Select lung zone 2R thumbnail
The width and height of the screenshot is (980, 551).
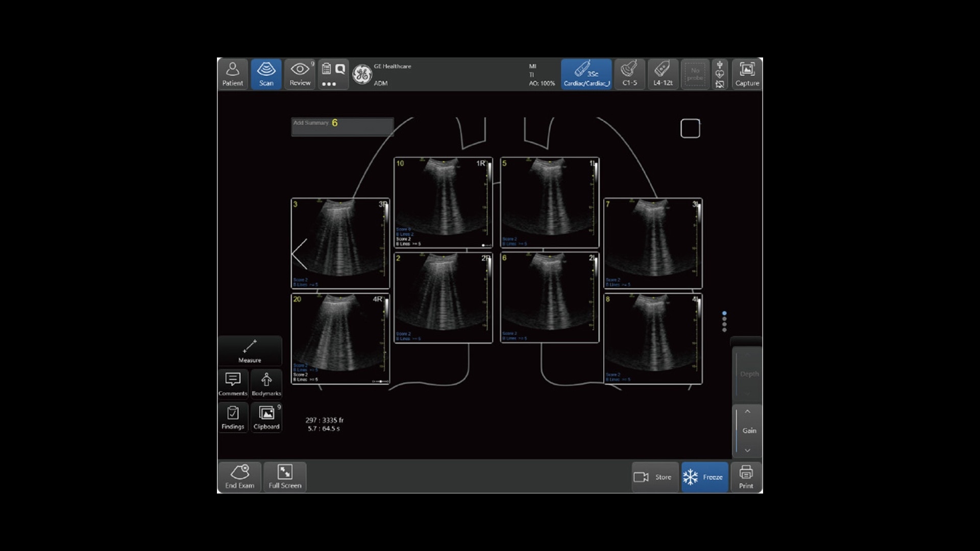pos(443,297)
